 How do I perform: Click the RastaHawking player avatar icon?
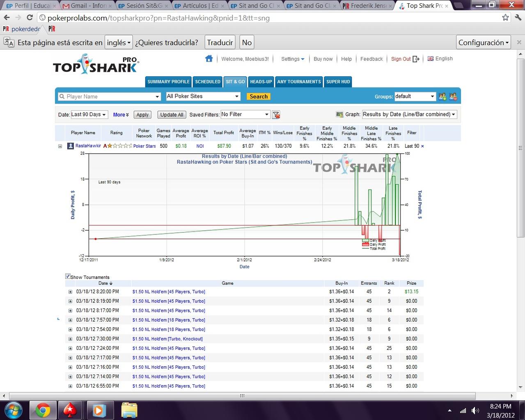[71, 146]
